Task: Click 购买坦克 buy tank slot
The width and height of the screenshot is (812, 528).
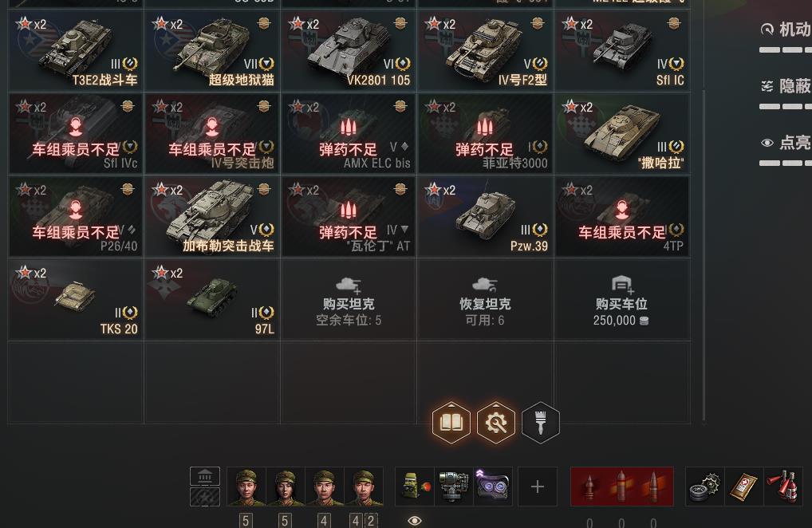Action: [349, 300]
